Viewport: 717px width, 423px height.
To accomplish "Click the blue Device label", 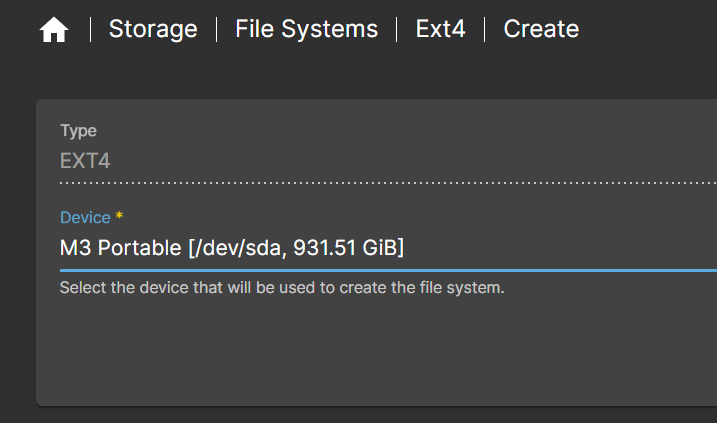I will pos(85,217).
